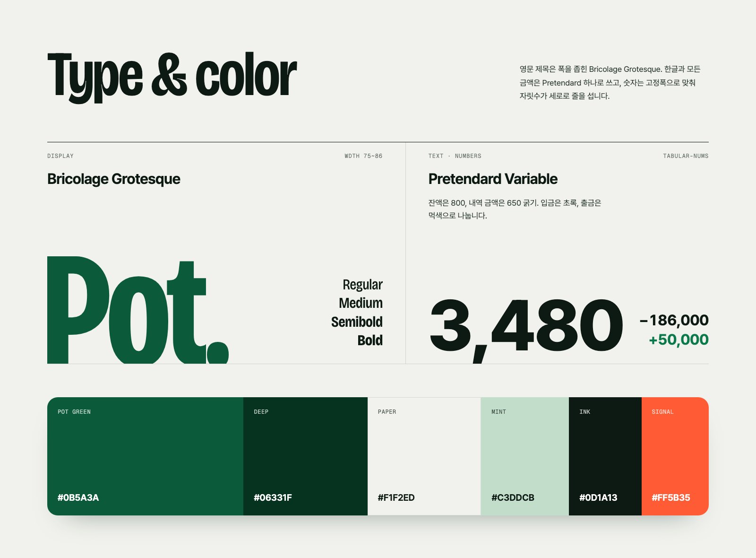This screenshot has height=558, width=756.
Task: Click the 'Pretendard Variable' font name
Action: pyautogui.click(x=493, y=179)
